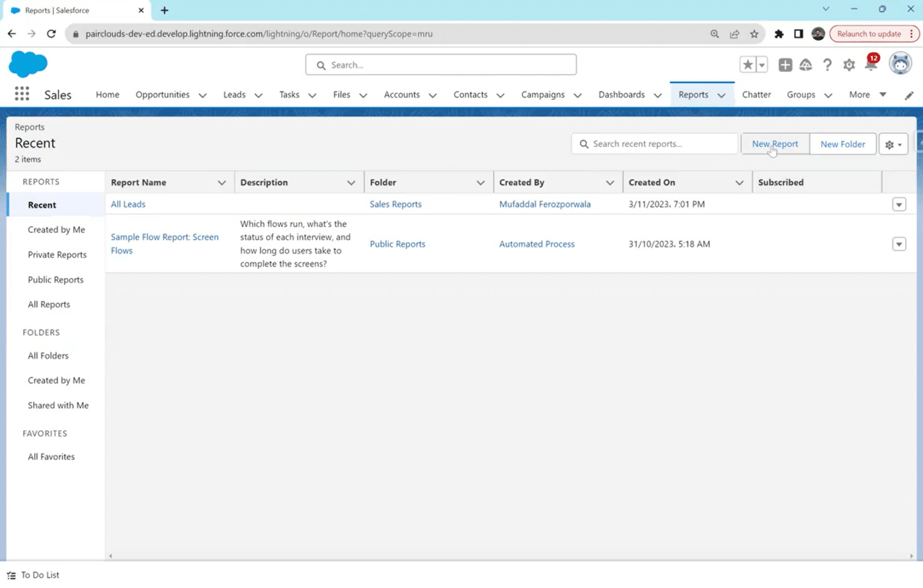Click the New Folder button

[x=842, y=144]
